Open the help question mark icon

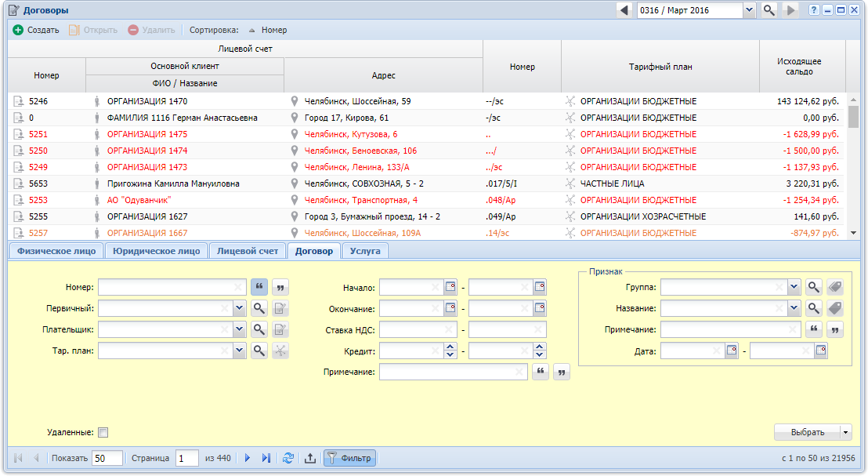tap(814, 10)
